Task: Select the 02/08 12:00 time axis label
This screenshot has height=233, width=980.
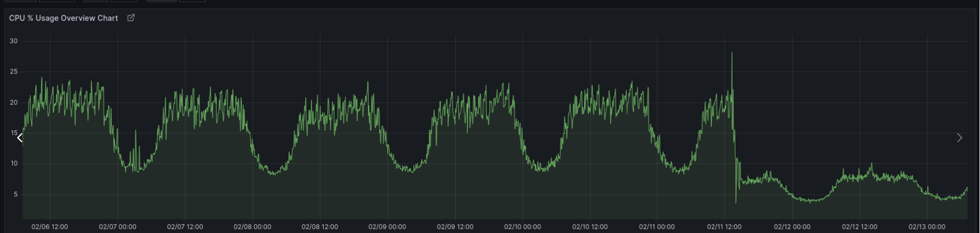Action: (320, 226)
